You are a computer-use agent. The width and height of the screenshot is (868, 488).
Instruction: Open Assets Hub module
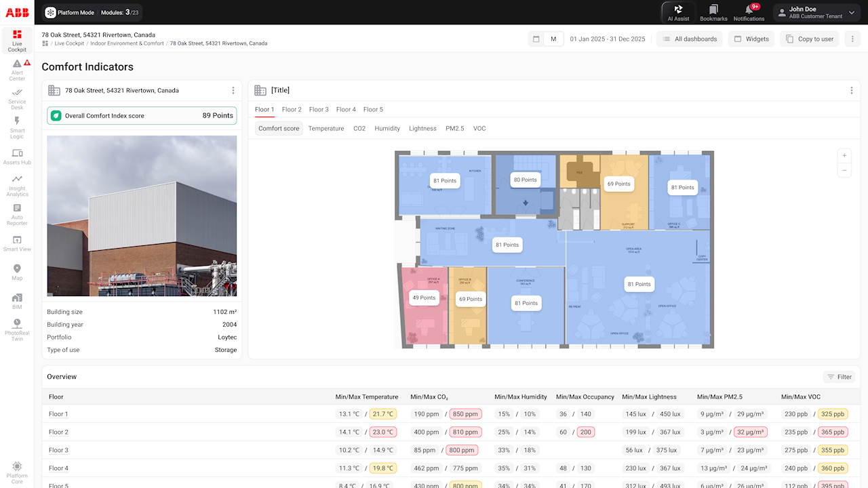click(x=17, y=157)
